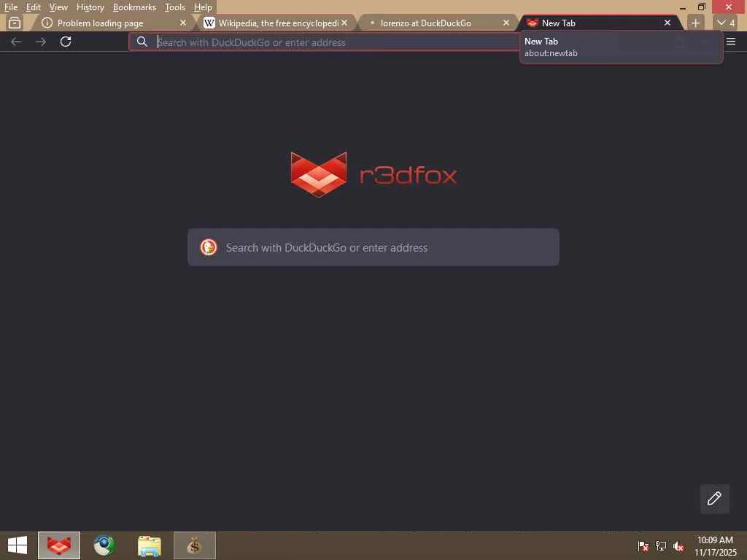Click the network tray icon

[x=661, y=546]
